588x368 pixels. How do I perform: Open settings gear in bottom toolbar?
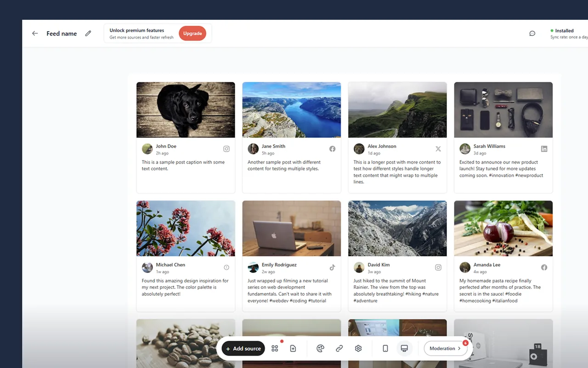click(358, 349)
